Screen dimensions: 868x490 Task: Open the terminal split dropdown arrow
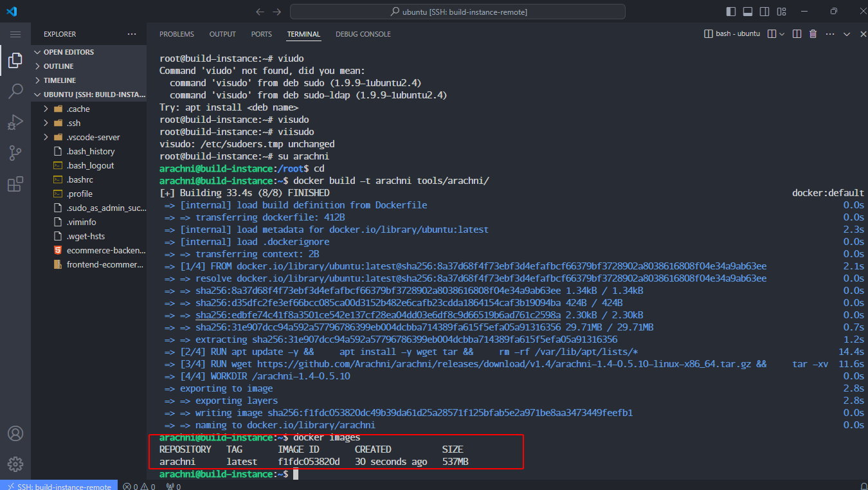[x=782, y=34]
